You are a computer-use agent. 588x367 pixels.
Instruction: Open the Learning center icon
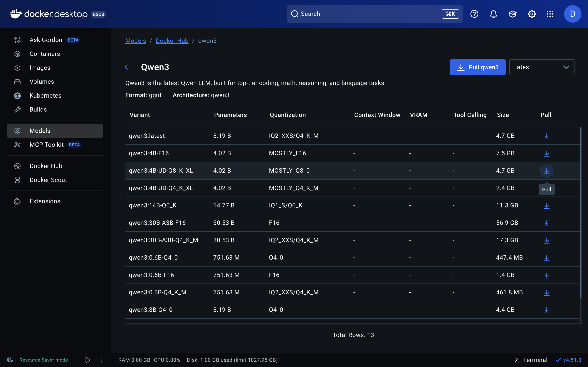pos(512,14)
